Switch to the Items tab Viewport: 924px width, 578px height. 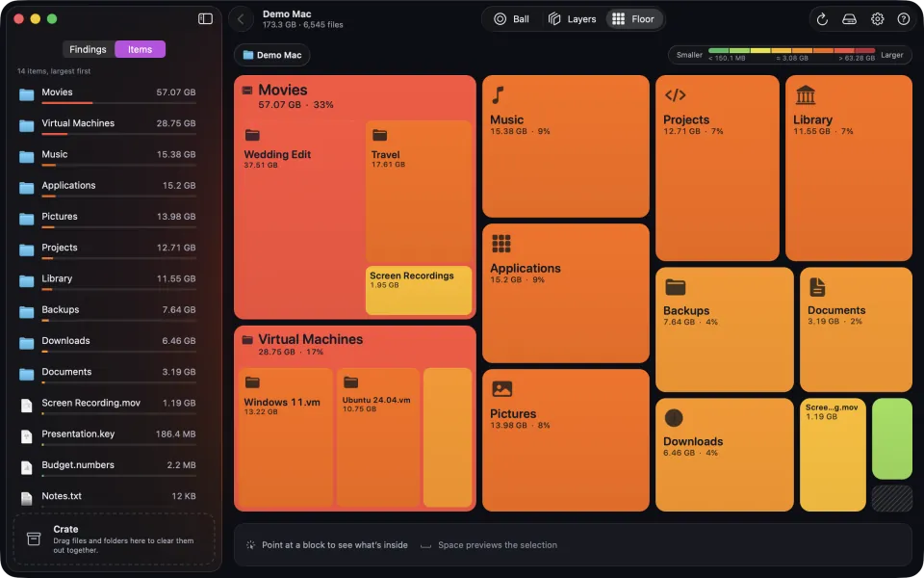(x=141, y=49)
